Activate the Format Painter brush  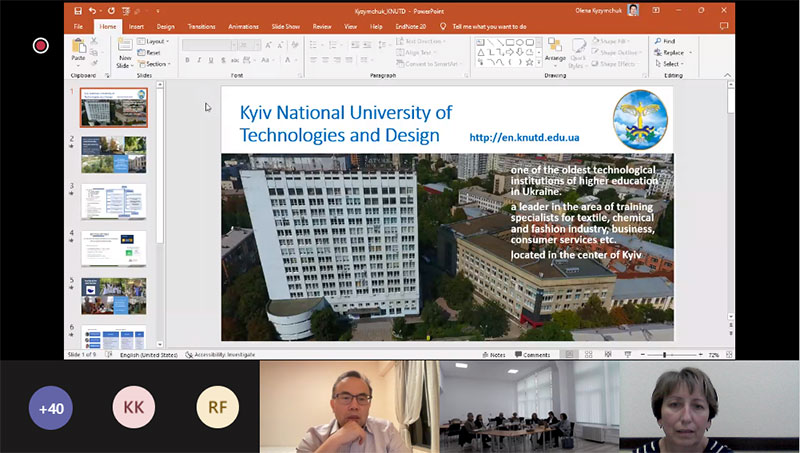point(94,63)
